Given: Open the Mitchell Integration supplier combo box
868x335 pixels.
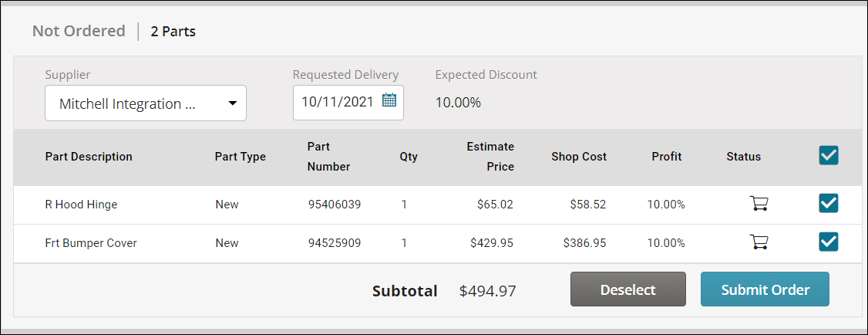Looking at the screenshot, I should coord(146,103).
